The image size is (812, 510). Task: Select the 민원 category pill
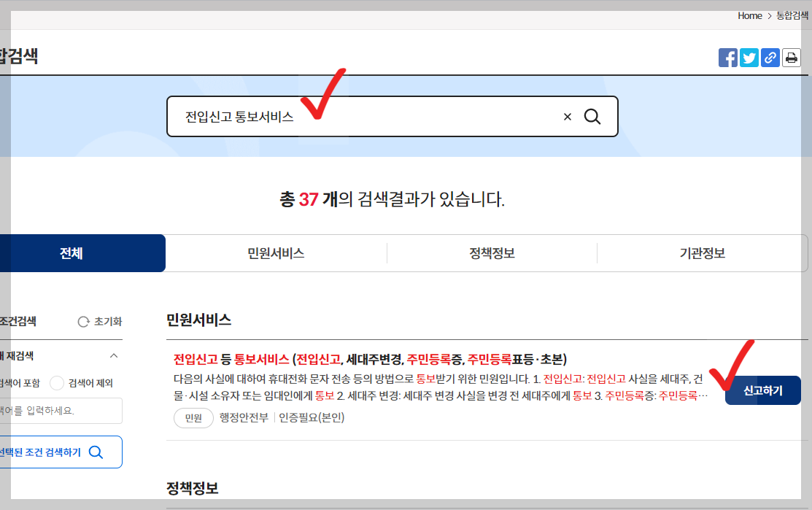[x=193, y=417]
